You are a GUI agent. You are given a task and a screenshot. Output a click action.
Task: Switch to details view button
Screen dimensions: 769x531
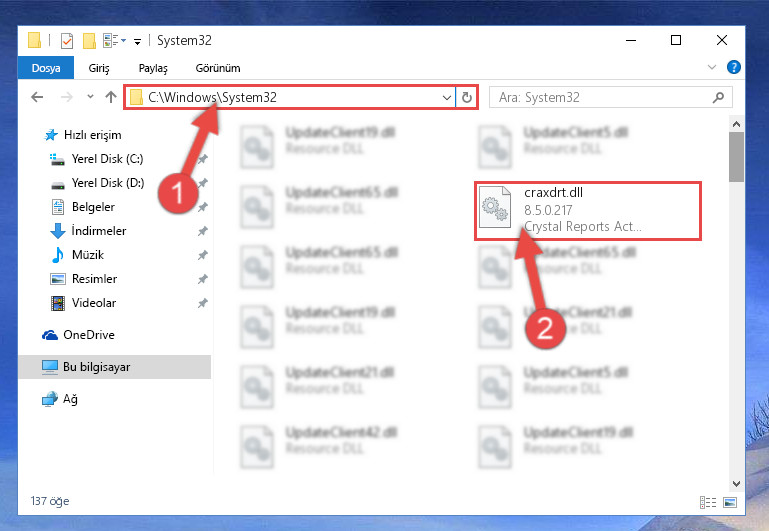tap(708, 502)
